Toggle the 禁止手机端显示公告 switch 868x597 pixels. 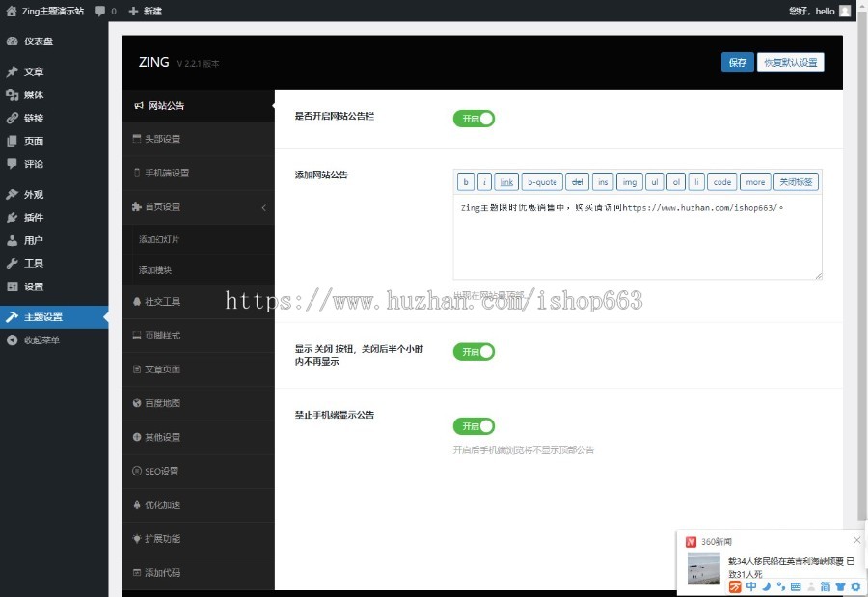pyautogui.click(x=474, y=426)
